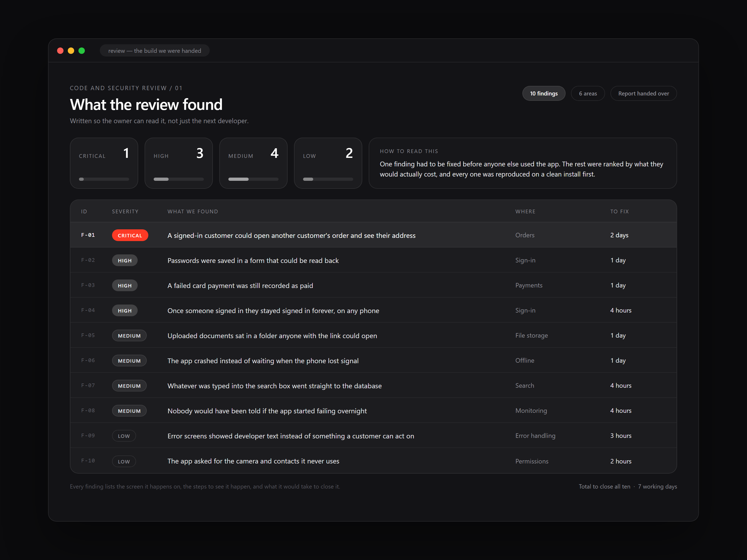Viewport: 747px width, 560px height.
Task: Click the "WHAT WE FOUND" column header
Action: point(193,211)
